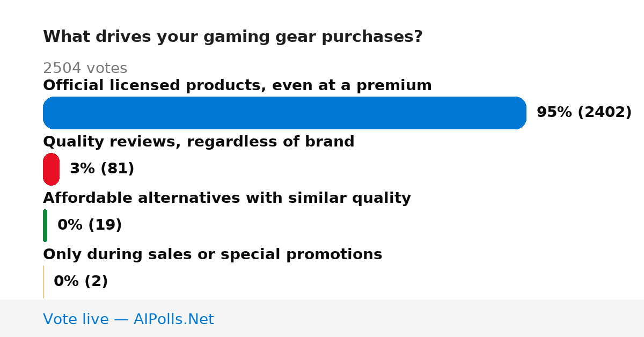The width and height of the screenshot is (644, 337).
Task: Click the blue 95% results bar
Action: pyautogui.click(x=284, y=113)
